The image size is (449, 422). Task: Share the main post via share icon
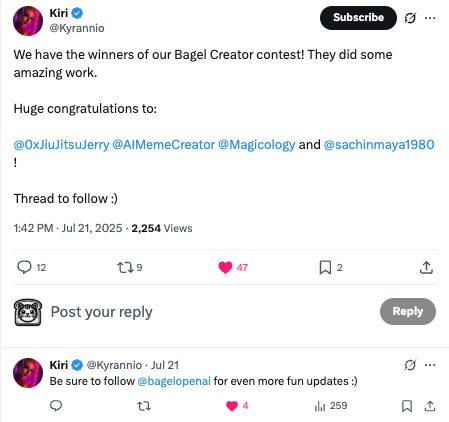426,267
